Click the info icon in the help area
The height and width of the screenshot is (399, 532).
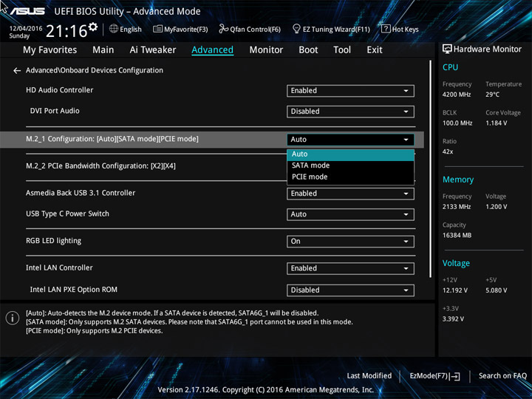point(13,318)
